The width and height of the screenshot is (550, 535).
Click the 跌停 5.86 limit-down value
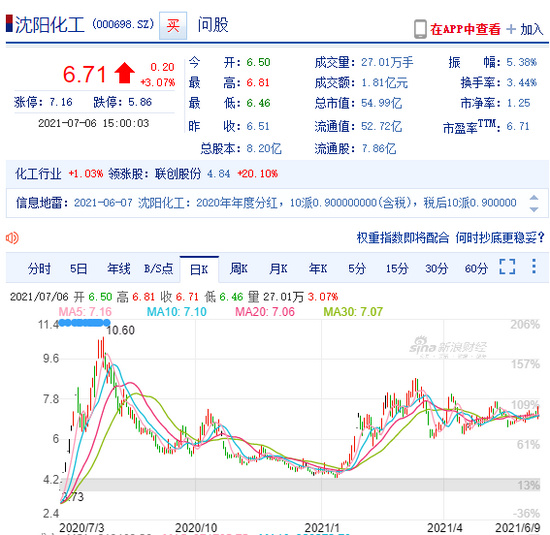[x=140, y=102]
